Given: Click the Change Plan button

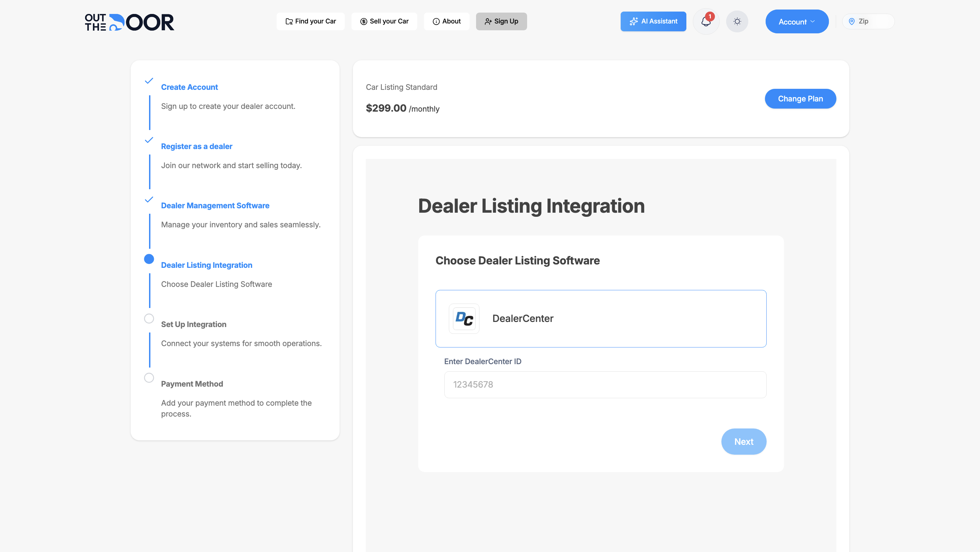Looking at the screenshot, I should (800, 99).
